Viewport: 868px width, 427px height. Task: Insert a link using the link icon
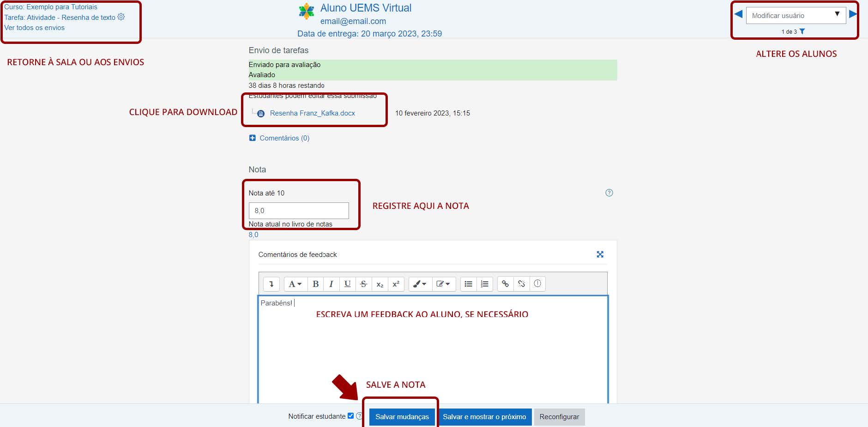pos(505,284)
